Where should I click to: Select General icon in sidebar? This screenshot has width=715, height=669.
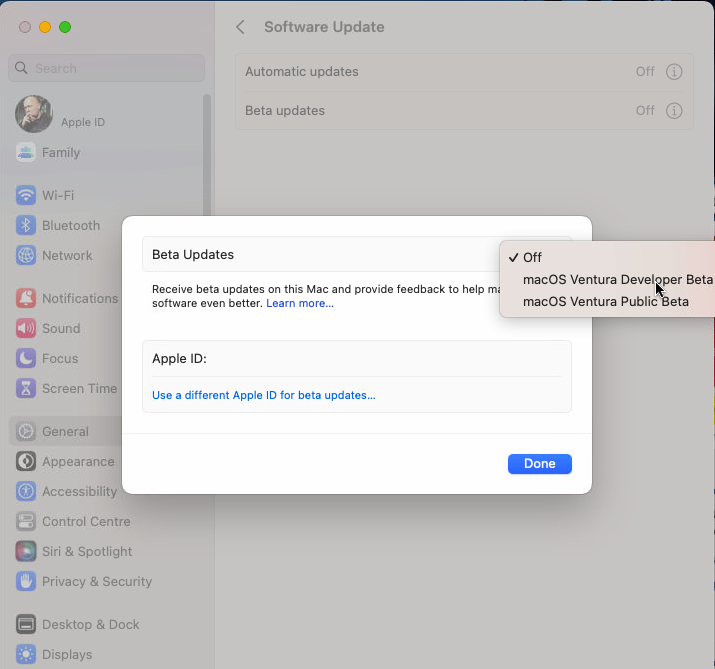26,431
